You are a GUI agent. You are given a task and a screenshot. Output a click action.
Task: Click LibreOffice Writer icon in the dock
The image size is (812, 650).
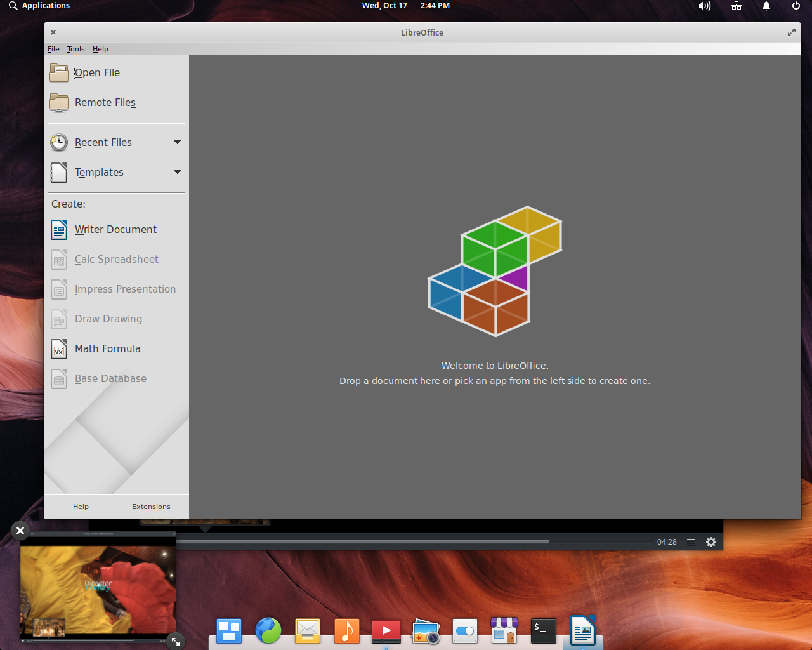(583, 631)
